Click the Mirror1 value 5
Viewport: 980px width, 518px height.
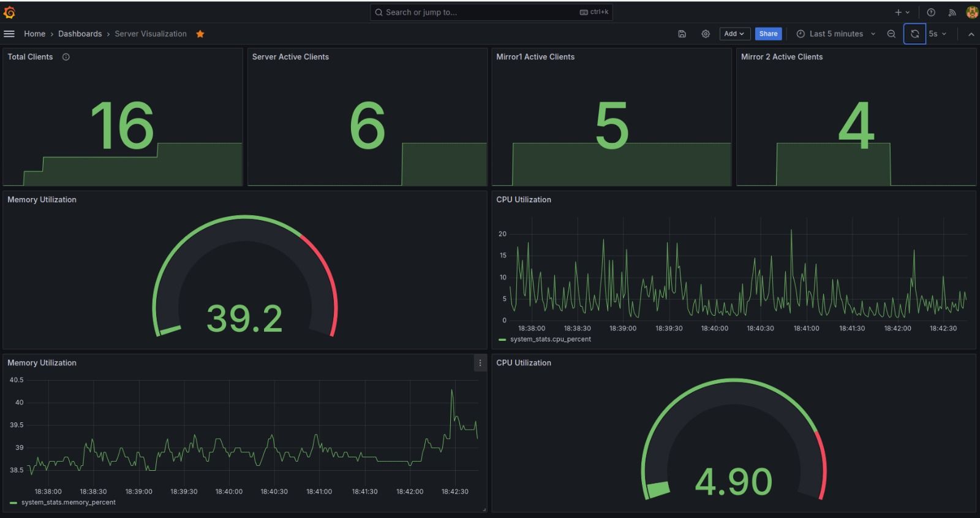[612, 126]
